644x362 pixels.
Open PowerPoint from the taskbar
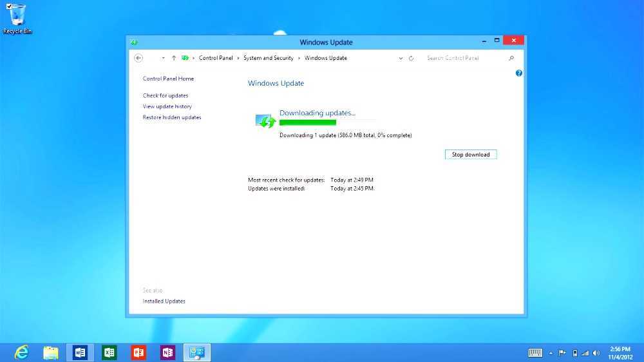click(x=138, y=352)
